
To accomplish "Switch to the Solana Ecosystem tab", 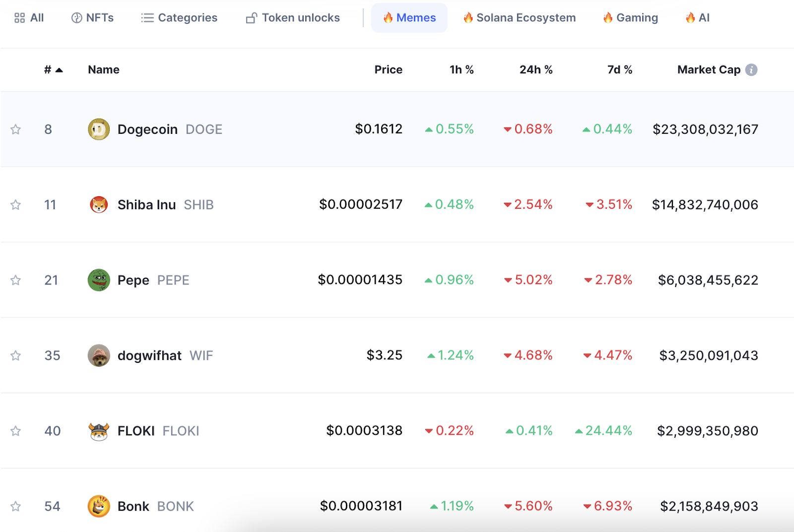I will pyautogui.click(x=520, y=18).
